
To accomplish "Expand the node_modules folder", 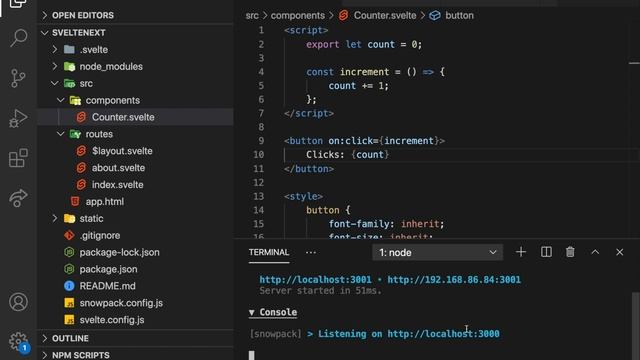I will [x=55, y=66].
